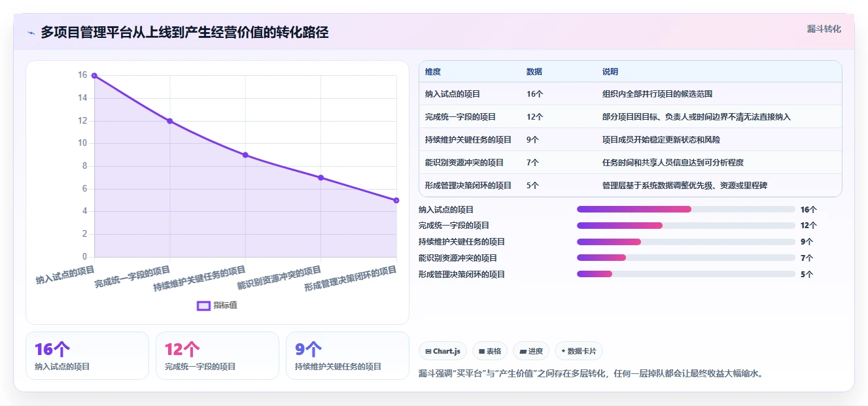Open the 9个 持续维护关键任务的项目 summary card
The image size is (868, 406).
pos(347,356)
